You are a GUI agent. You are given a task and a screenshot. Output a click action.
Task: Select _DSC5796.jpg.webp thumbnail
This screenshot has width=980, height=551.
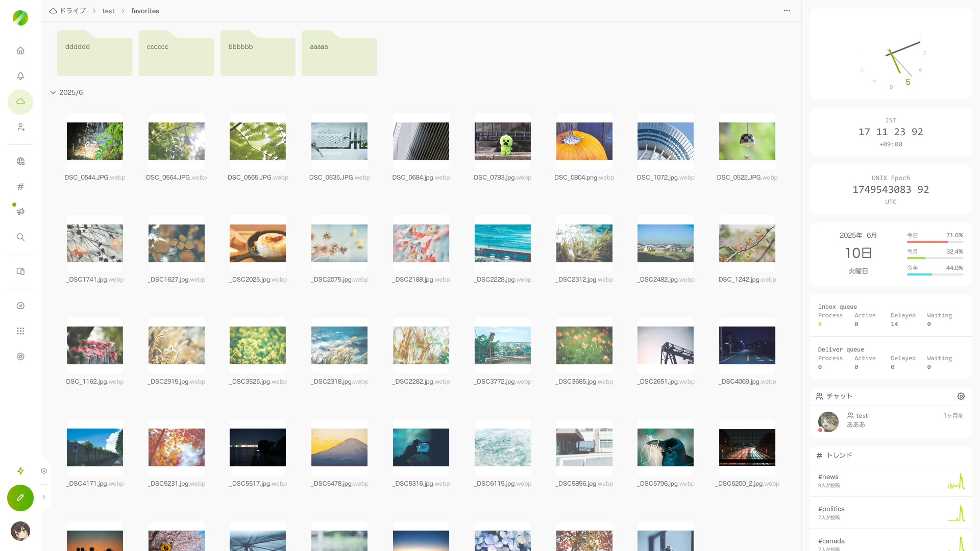click(666, 447)
